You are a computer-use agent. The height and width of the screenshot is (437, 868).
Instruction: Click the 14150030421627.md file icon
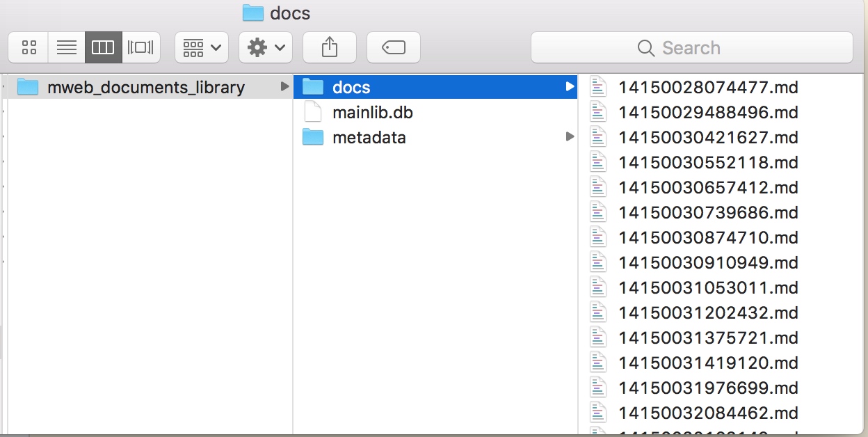(x=598, y=137)
